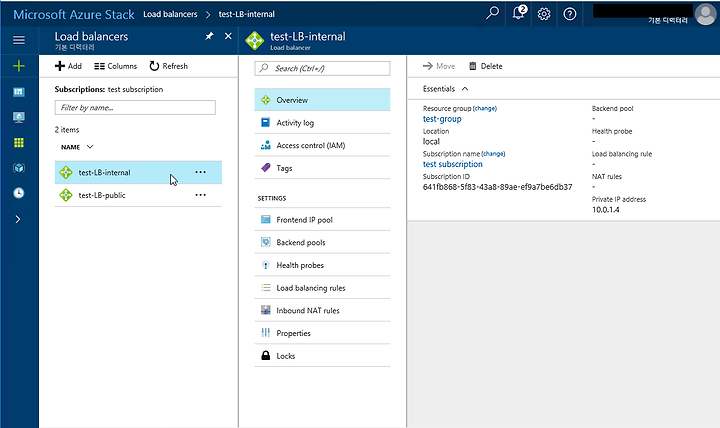This screenshot has height=428, width=720.
Task: Select test-LB-internal in the list
Action: tap(138, 172)
